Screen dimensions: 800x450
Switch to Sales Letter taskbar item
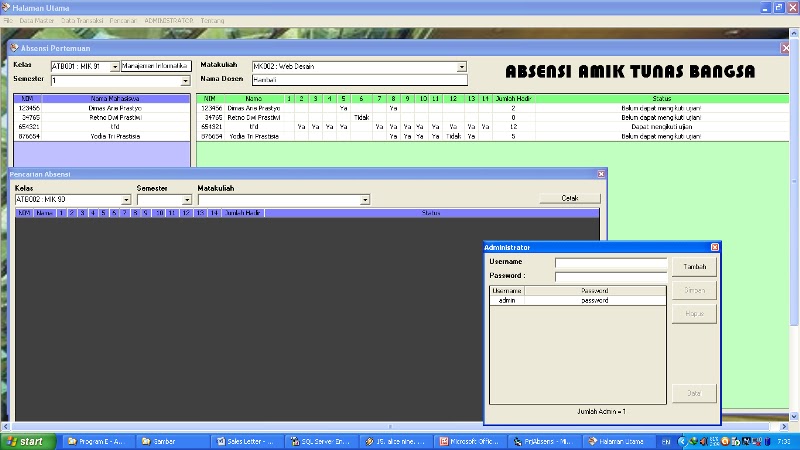coord(247,441)
